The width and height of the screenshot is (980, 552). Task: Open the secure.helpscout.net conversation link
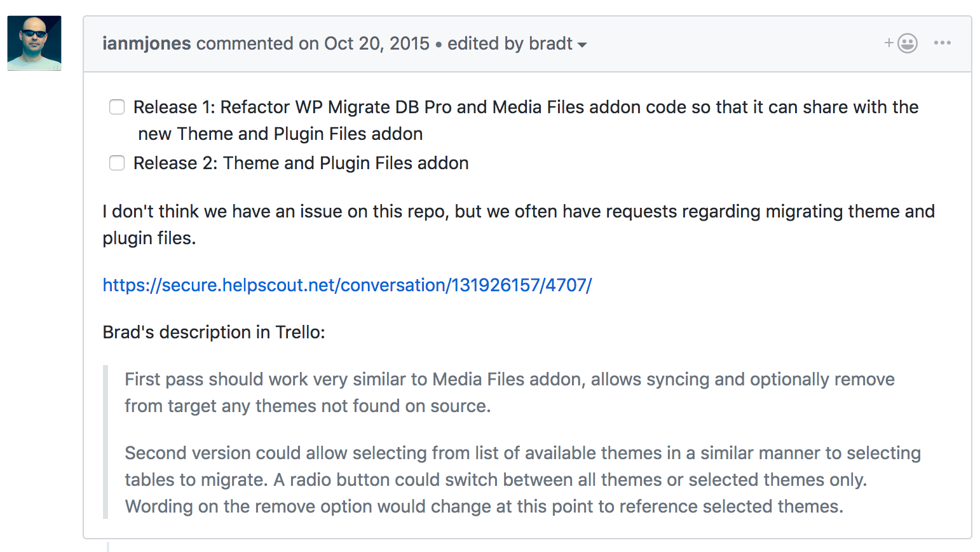pyautogui.click(x=347, y=285)
